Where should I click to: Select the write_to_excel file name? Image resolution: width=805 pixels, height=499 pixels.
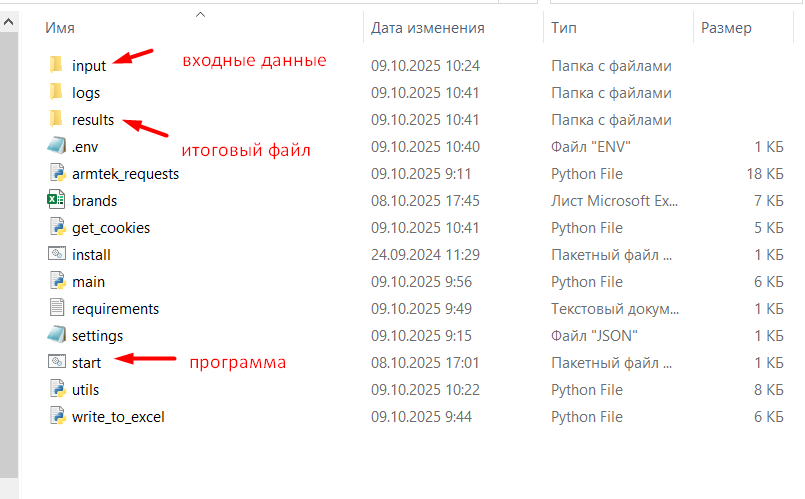point(118,417)
